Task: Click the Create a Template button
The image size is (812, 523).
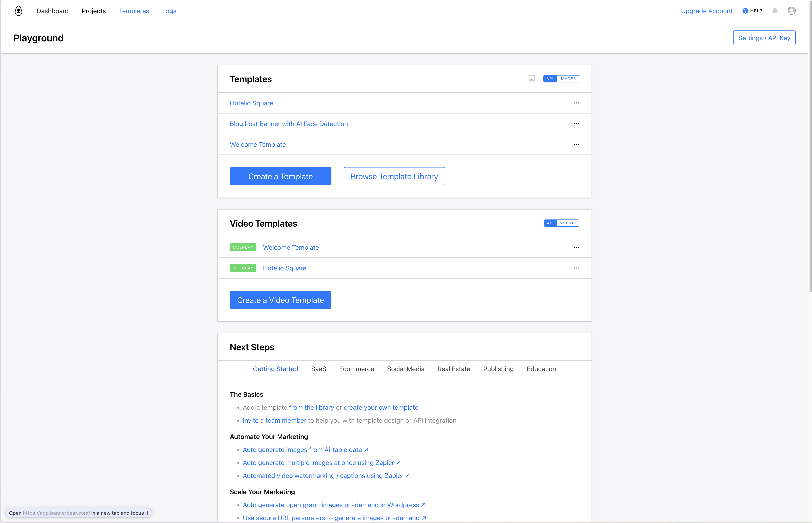Action: click(280, 176)
